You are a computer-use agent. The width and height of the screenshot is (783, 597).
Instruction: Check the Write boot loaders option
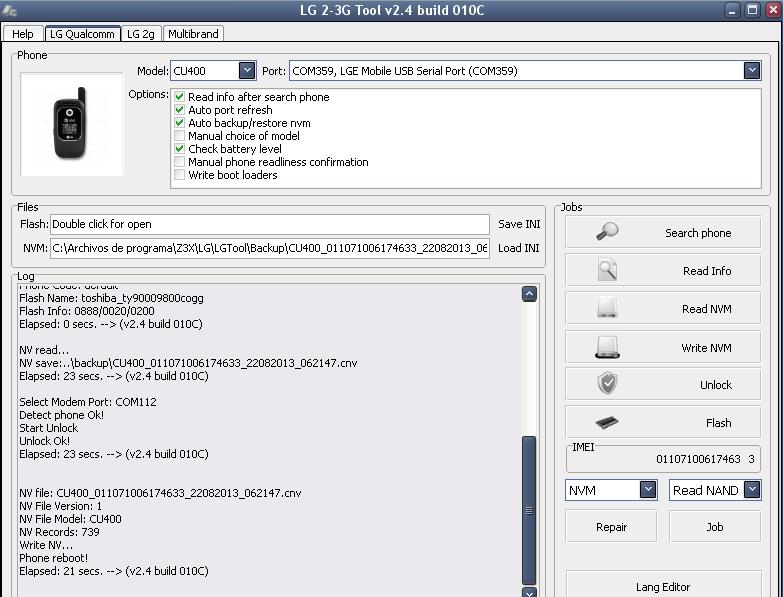(179, 175)
